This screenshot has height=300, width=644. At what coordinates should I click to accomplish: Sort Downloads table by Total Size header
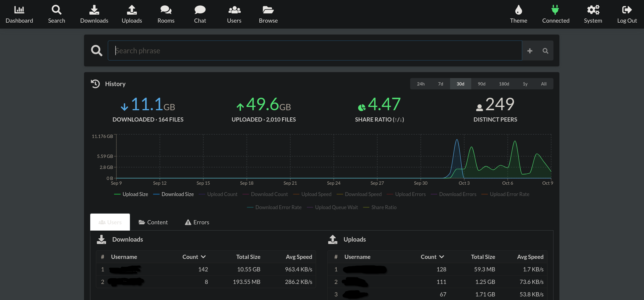point(248,257)
